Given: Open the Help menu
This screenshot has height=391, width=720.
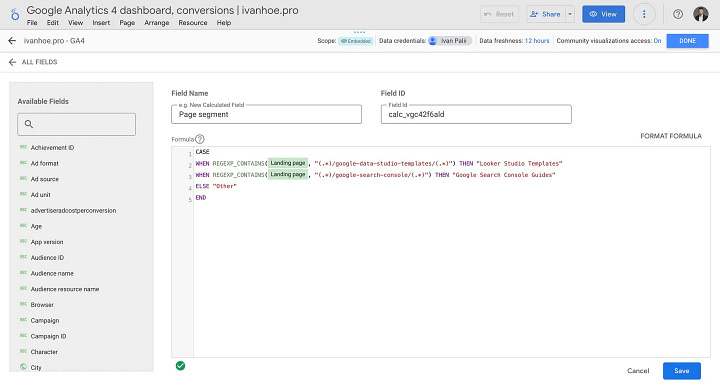Looking at the screenshot, I should (224, 22).
